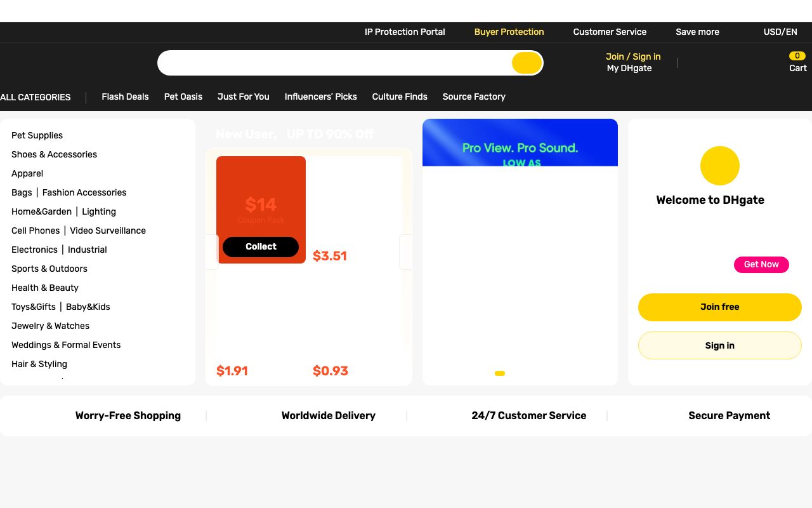This screenshot has width=812, height=508.
Task: Open Weddings & Formal Events category
Action: pyautogui.click(x=66, y=345)
